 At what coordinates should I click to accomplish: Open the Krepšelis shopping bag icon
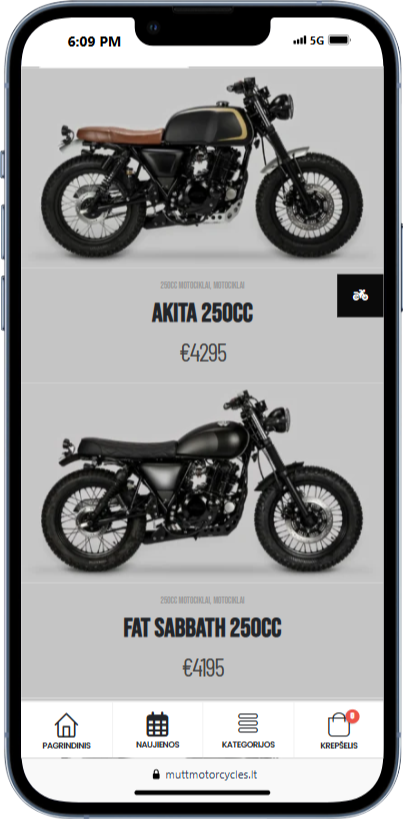pos(339,726)
